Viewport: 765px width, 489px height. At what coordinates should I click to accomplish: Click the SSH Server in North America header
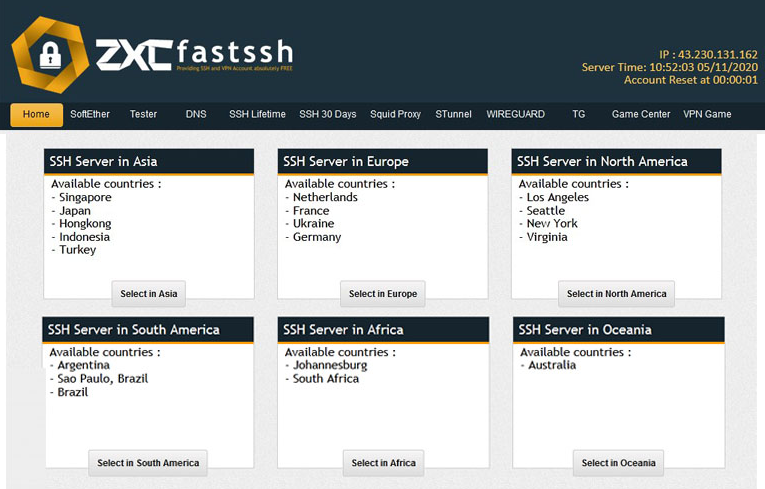click(x=616, y=162)
